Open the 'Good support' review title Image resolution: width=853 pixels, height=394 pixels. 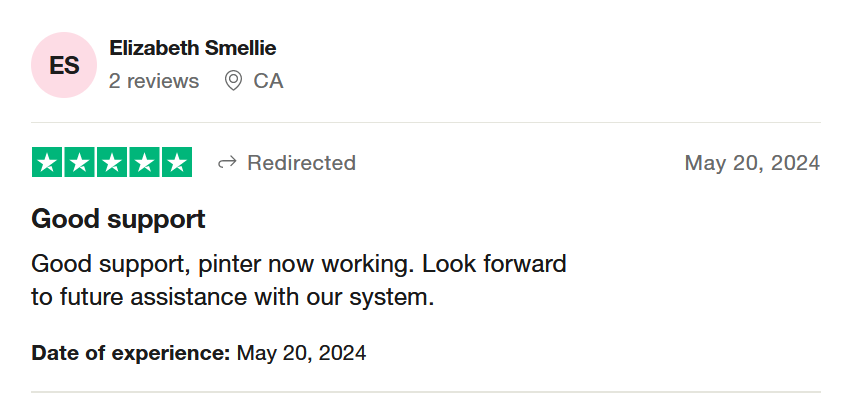click(x=118, y=219)
